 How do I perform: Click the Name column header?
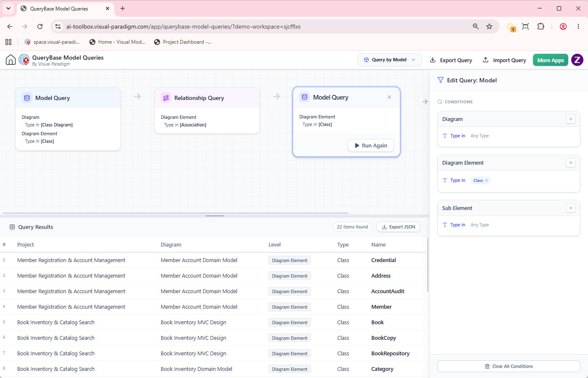(378, 244)
